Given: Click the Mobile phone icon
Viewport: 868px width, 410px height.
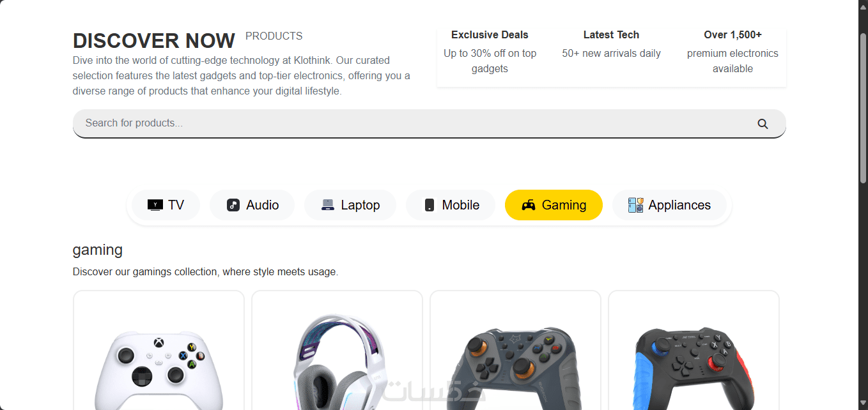Looking at the screenshot, I should pos(430,205).
